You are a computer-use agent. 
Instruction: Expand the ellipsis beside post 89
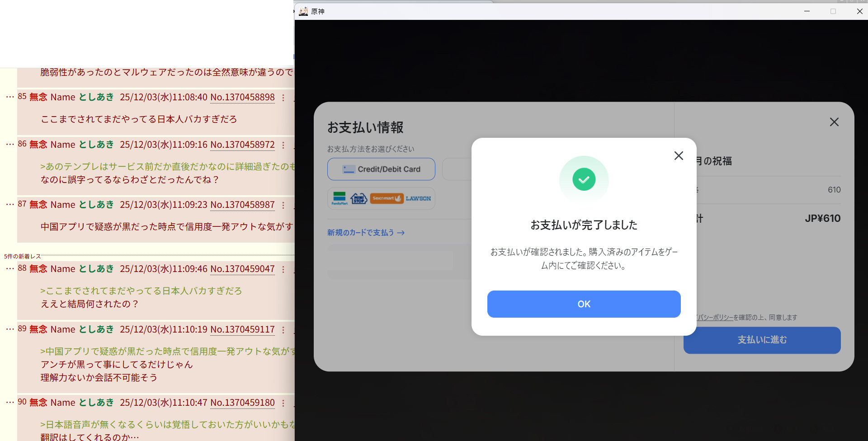click(x=10, y=329)
